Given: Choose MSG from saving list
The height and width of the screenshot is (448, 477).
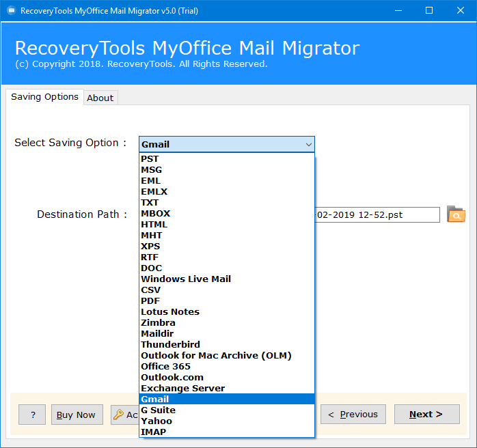Looking at the screenshot, I should point(227,170).
